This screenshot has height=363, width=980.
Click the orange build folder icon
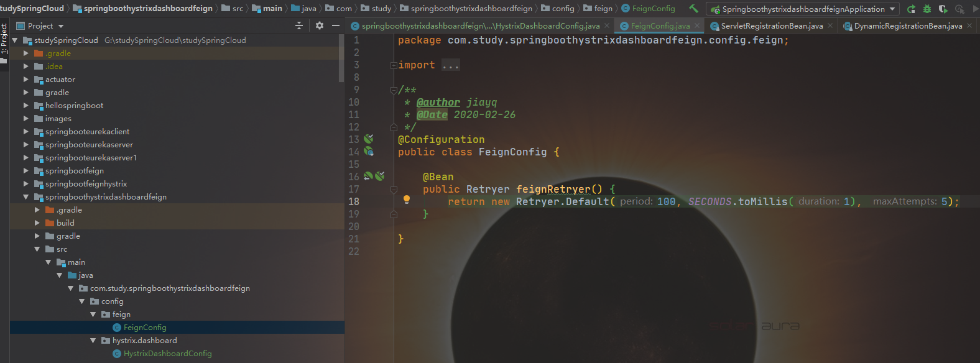(x=50, y=223)
